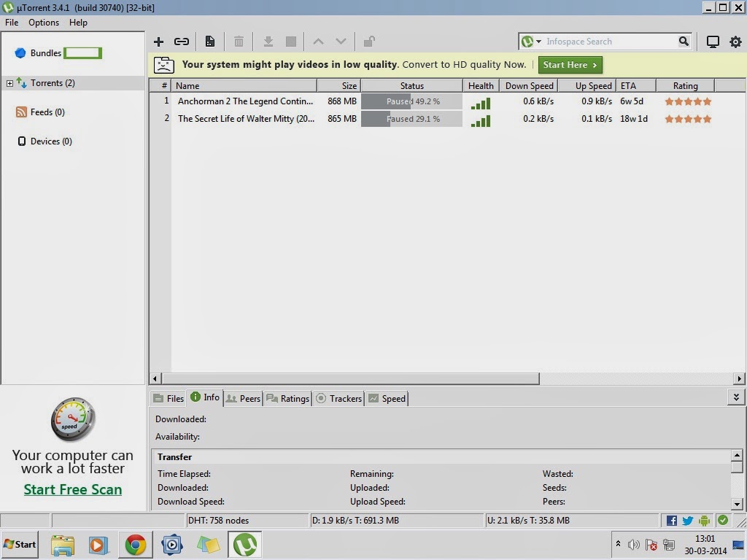This screenshot has height=560, width=747.
Task: Select the Walter Mitty torrent row
Action: tap(248, 118)
